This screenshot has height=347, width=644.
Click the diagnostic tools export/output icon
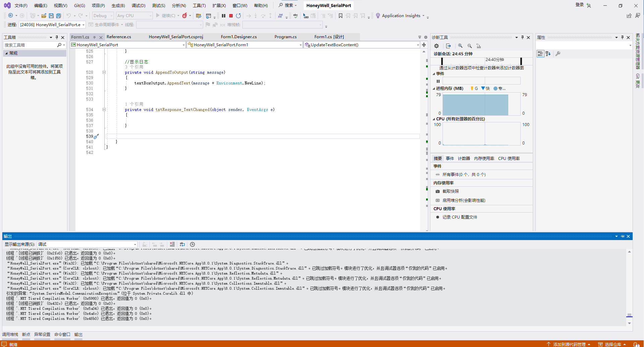coord(449,46)
